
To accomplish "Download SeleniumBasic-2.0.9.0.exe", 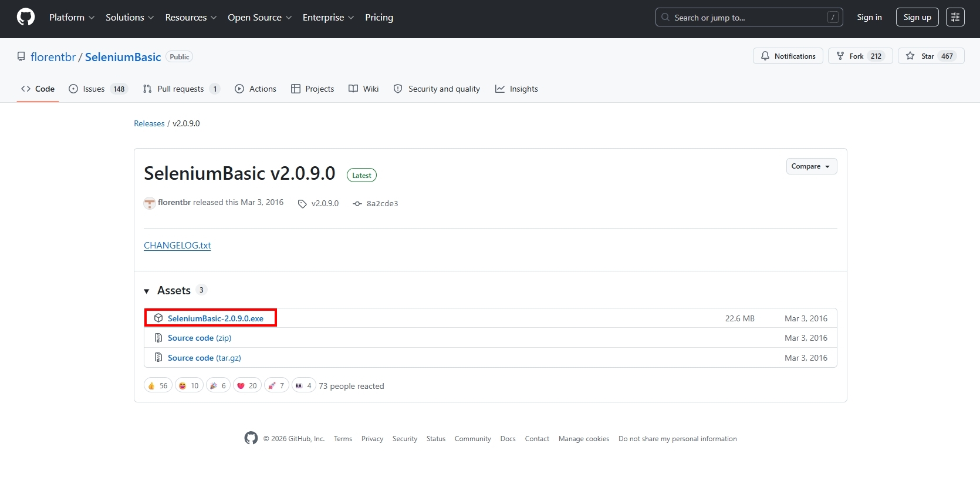I will (x=215, y=318).
